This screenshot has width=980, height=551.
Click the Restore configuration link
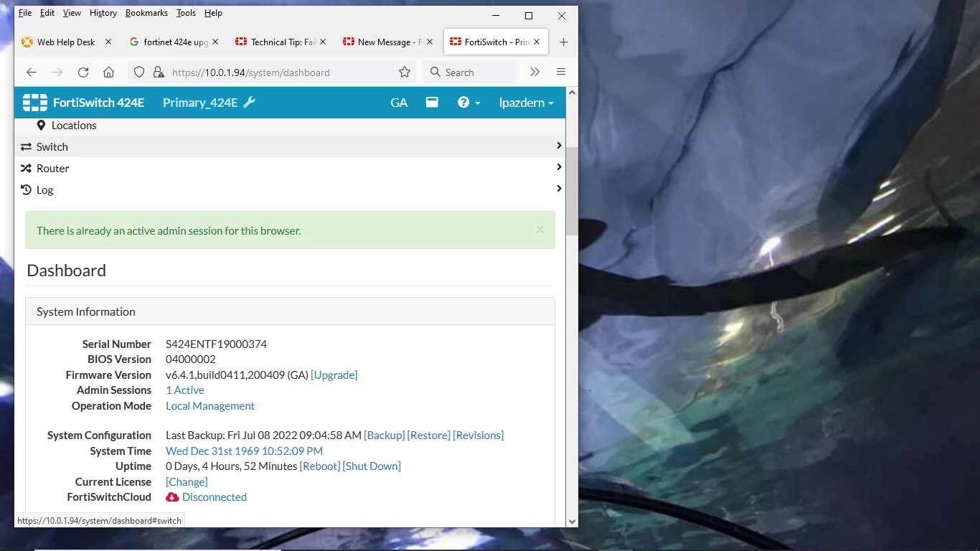[429, 435]
